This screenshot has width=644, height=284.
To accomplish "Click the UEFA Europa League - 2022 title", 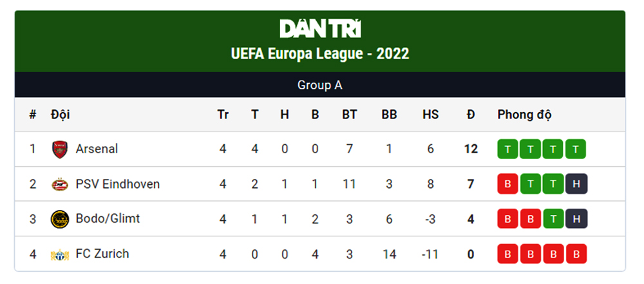I will point(320,54).
